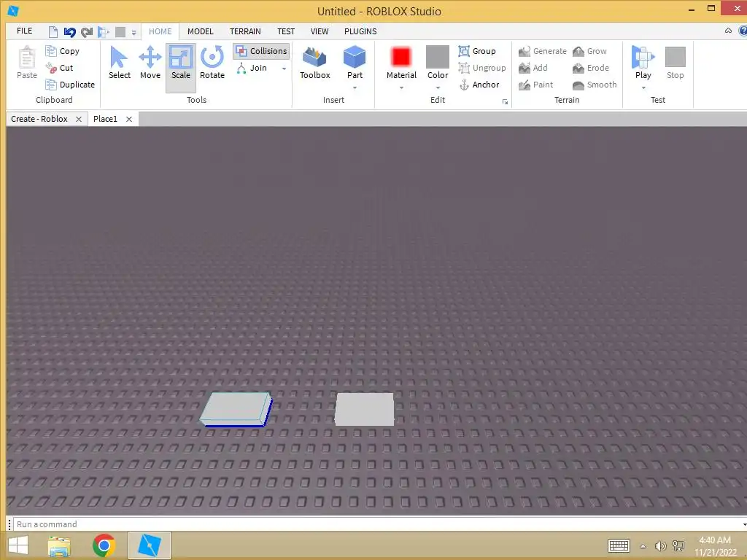Show hidden system tray icons
Image resolution: width=747 pixels, height=560 pixels.
[x=643, y=546]
